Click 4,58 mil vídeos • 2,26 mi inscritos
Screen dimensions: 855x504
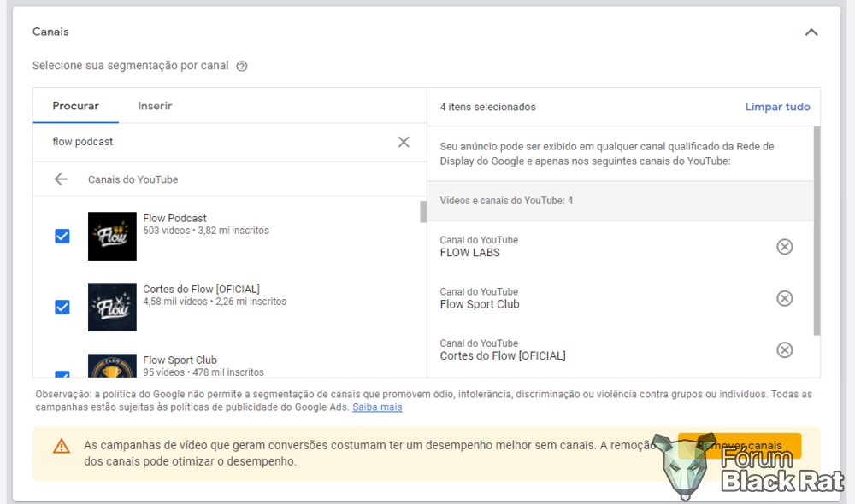(215, 302)
